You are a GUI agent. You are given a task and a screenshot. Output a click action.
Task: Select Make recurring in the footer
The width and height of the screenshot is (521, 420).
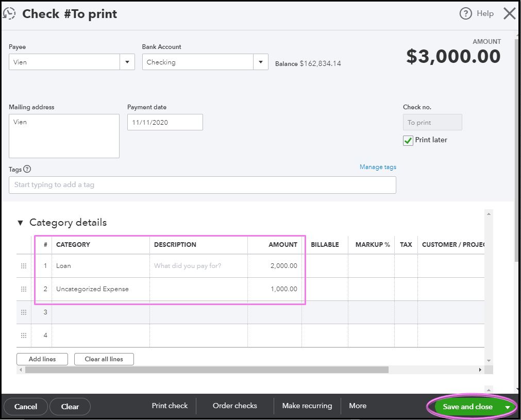click(x=307, y=406)
